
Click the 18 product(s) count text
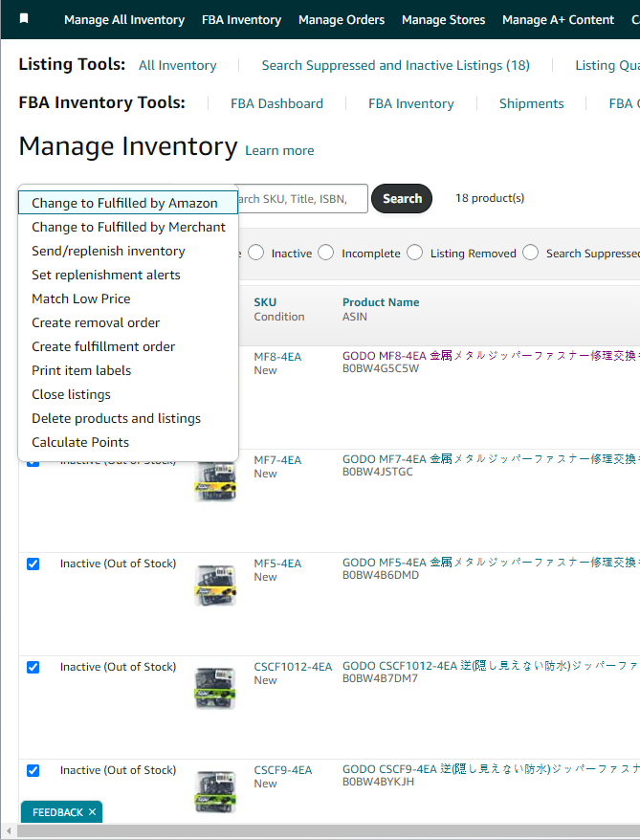tap(490, 198)
